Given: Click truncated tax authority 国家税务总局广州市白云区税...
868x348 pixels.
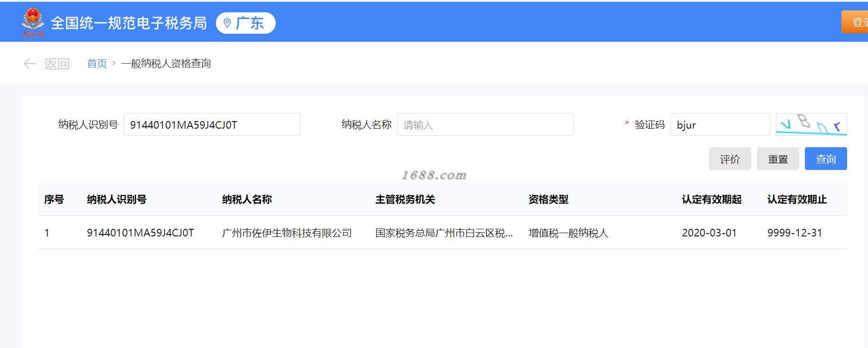Looking at the screenshot, I should coord(444,233).
